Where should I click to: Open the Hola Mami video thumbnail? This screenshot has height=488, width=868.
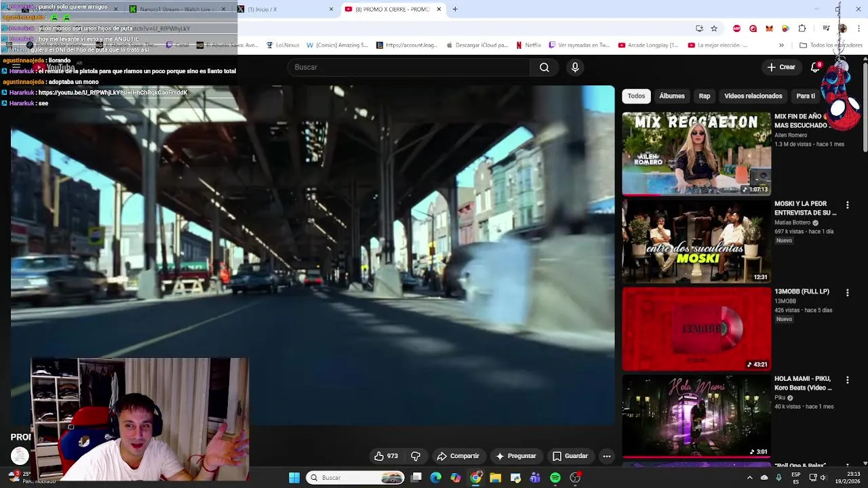tap(696, 417)
